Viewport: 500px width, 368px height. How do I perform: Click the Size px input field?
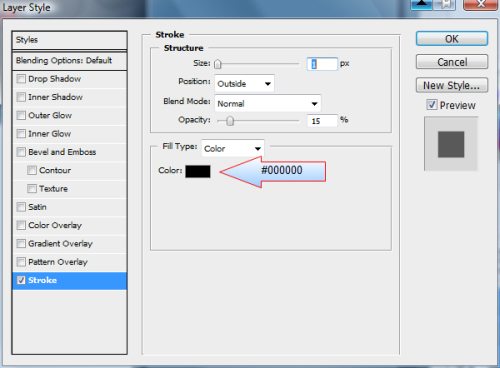[322, 64]
